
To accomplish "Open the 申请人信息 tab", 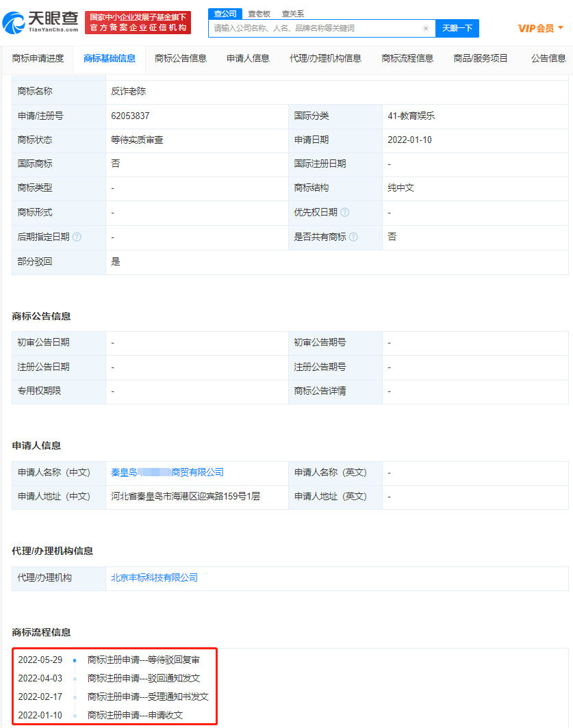I will 248,59.
